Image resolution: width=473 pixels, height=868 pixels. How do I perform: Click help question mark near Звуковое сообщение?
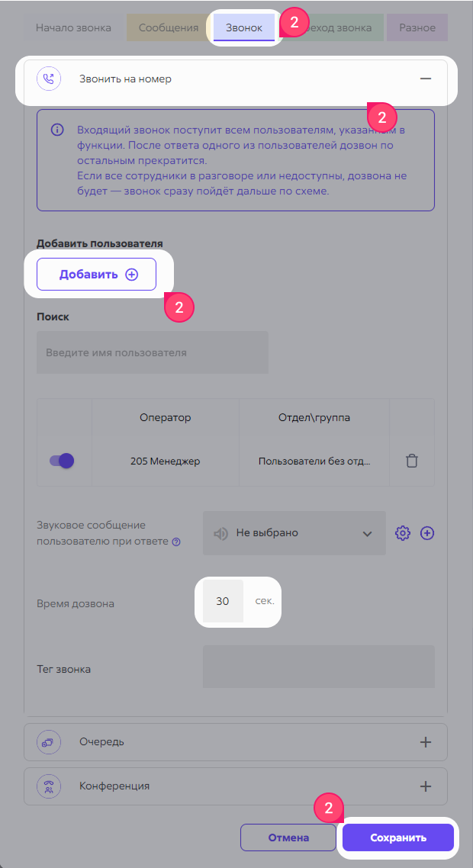pos(176,542)
